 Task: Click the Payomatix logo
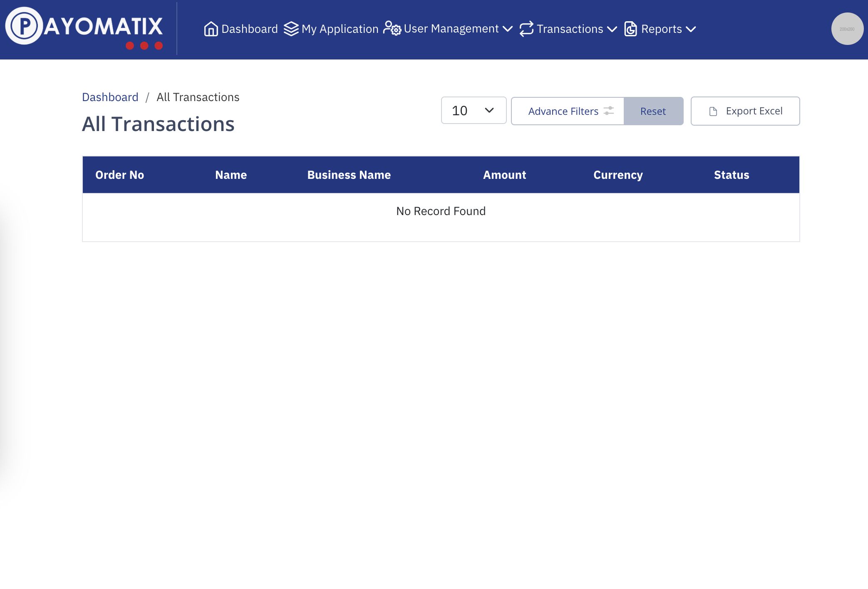pos(84,27)
